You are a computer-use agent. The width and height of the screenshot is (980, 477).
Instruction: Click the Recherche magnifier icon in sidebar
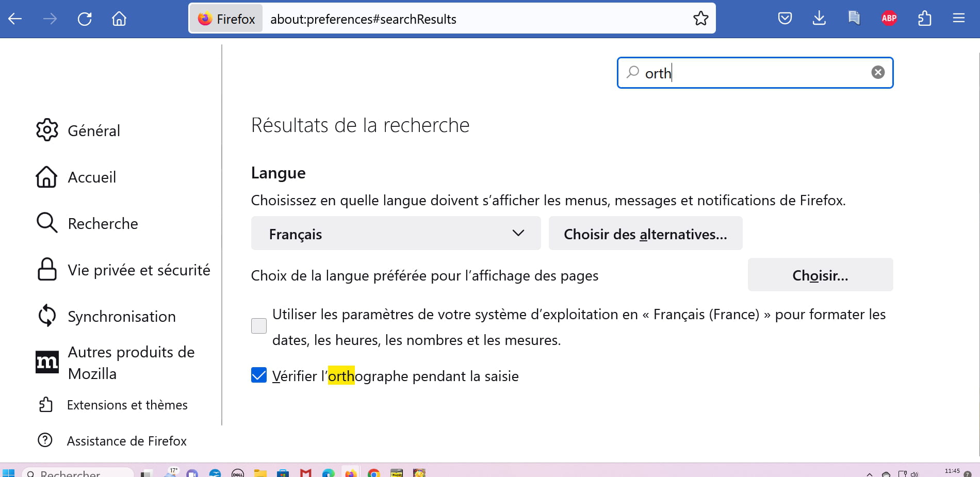[x=47, y=223]
